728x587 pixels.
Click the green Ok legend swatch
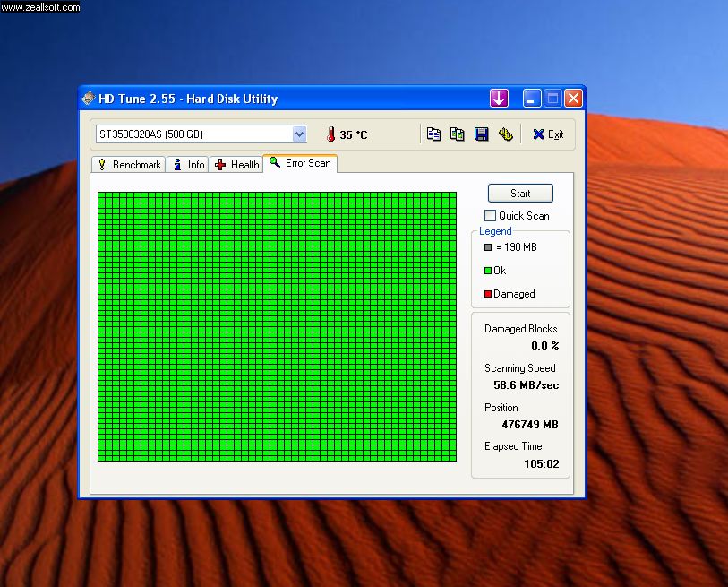pyautogui.click(x=488, y=271)
